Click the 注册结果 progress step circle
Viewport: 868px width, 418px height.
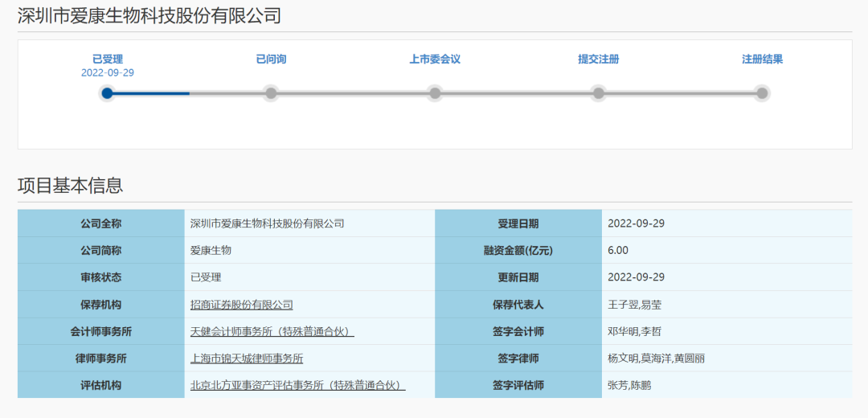(x=762, y=93)
